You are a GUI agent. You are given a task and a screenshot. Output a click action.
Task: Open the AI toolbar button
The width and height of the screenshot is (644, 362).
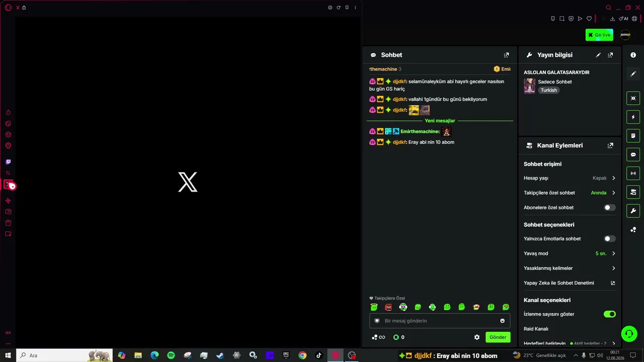coord(624,19)
